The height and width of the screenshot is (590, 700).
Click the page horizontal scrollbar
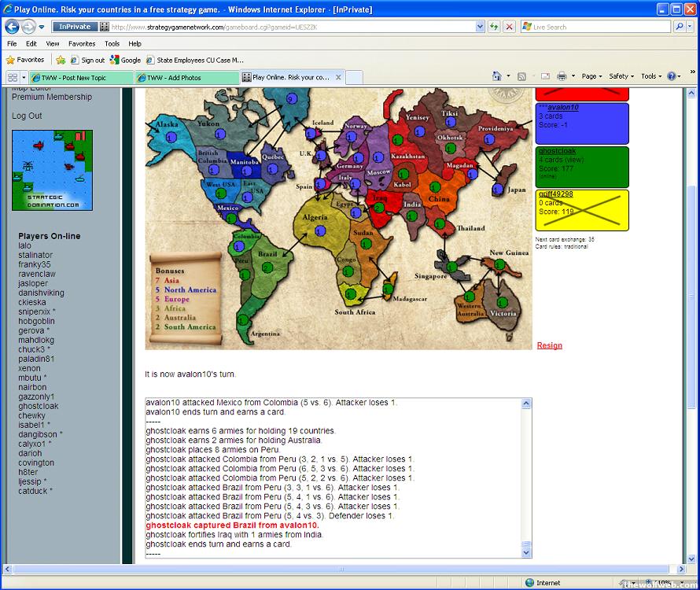pos(342,569)
